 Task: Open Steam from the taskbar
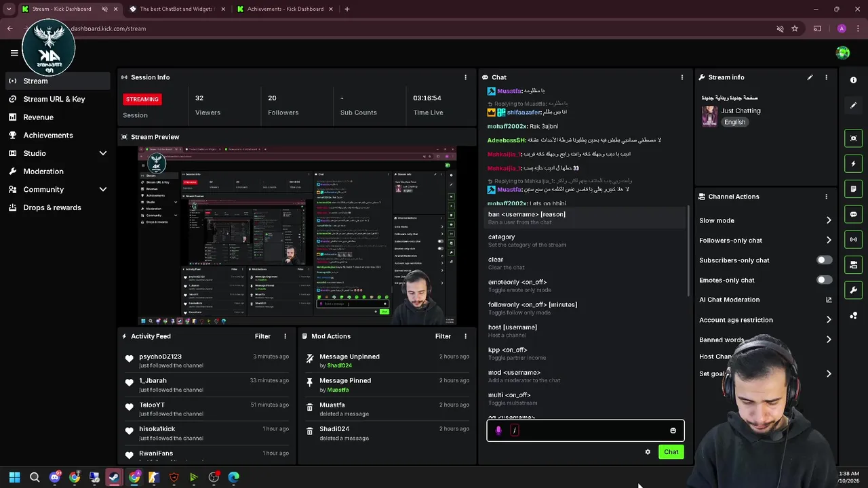pyautogui.click(x=114, y=477)
